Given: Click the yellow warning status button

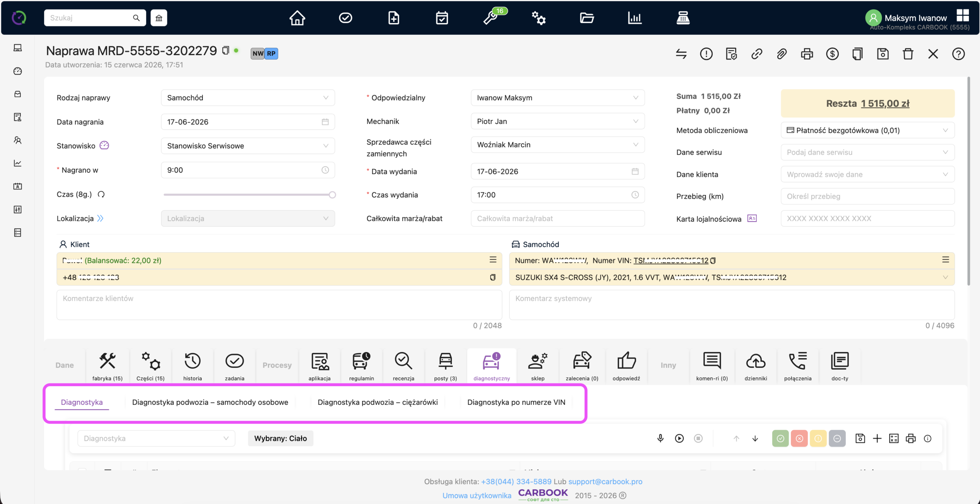Looking at the screenshot, I should [x=818, y=439].
